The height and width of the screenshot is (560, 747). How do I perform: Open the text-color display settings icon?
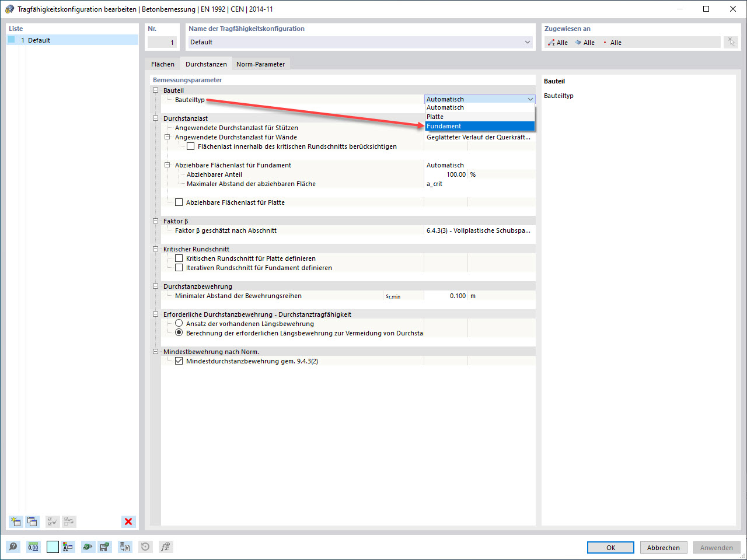[x=68, y=547]
